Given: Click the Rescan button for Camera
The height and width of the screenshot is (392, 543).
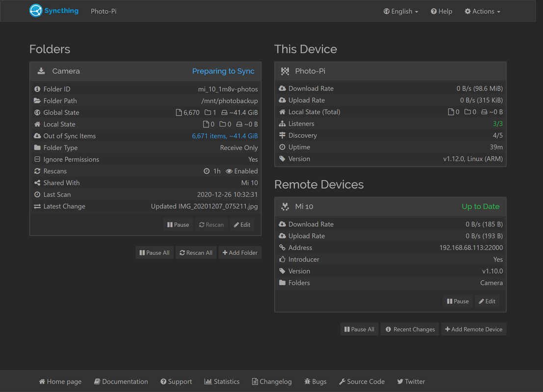Looking at the screenshot, I should (211, 224).
